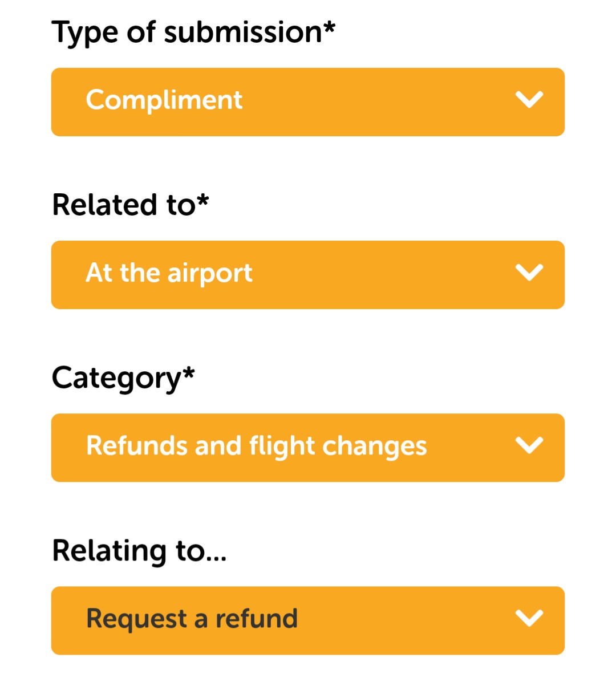The width and height of the screenshot is (616, 682).
Task: Click chevron arrow next to Request a refund
Action: pyautogui.click(x=529, y=618)
